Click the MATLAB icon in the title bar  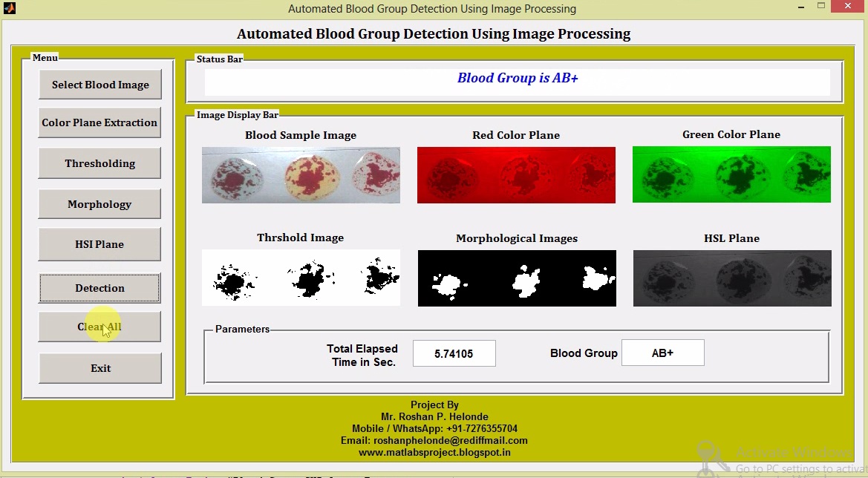tap(10, 8)
